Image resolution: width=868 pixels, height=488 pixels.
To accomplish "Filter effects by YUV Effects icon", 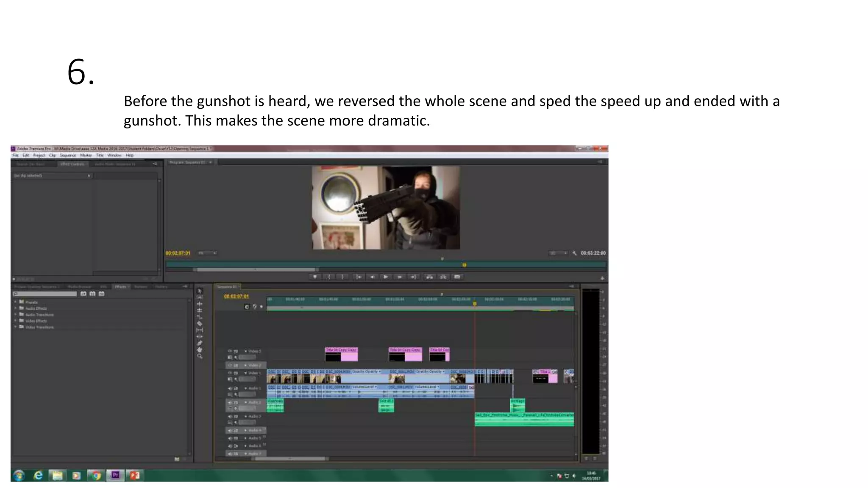I will (x=101, y=294).
